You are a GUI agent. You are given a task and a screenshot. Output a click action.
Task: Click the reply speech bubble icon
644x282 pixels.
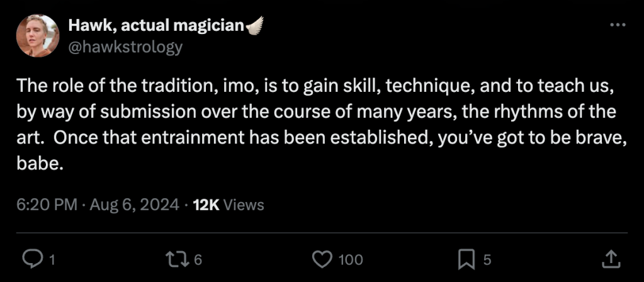point(31,259)
